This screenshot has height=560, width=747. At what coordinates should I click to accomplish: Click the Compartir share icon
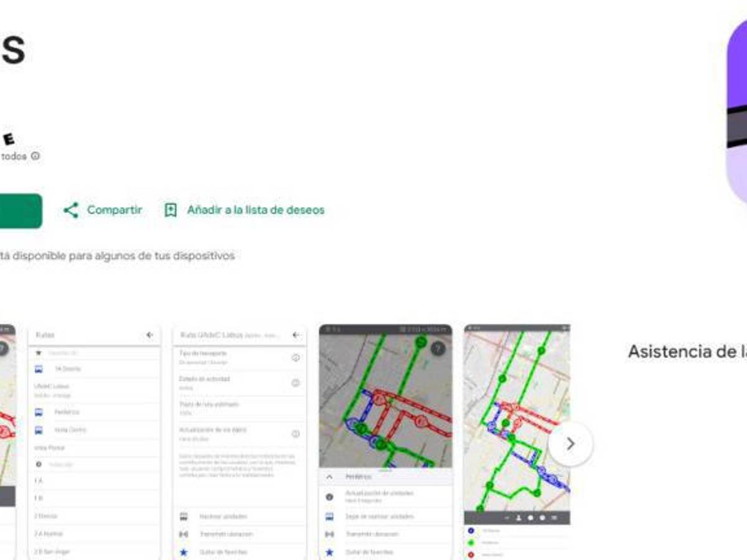point(71,210)
